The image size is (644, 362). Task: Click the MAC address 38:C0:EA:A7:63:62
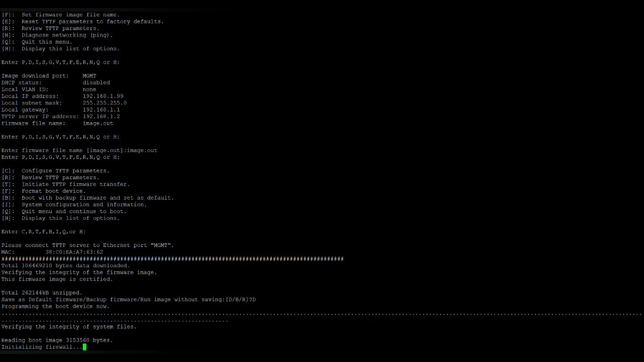[74, 252]
